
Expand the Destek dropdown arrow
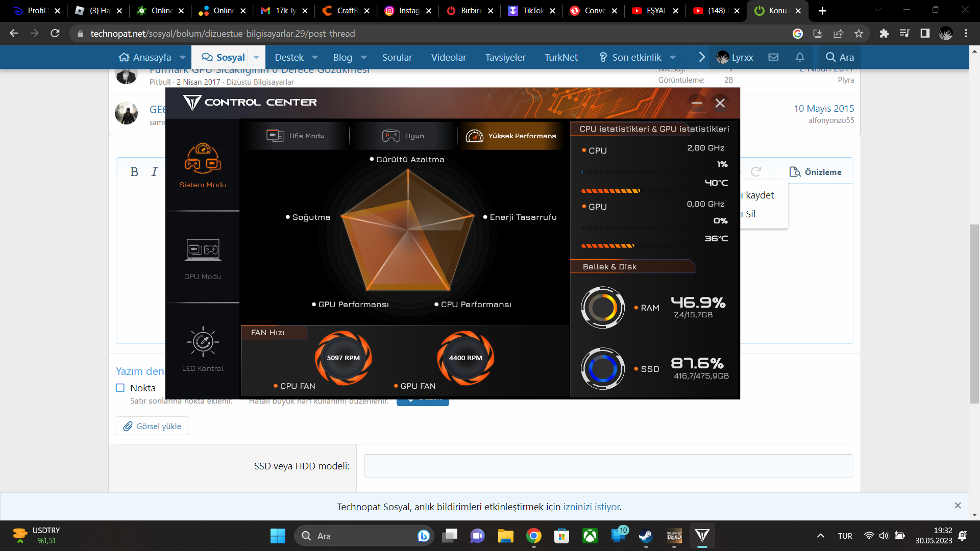[315, 57]
